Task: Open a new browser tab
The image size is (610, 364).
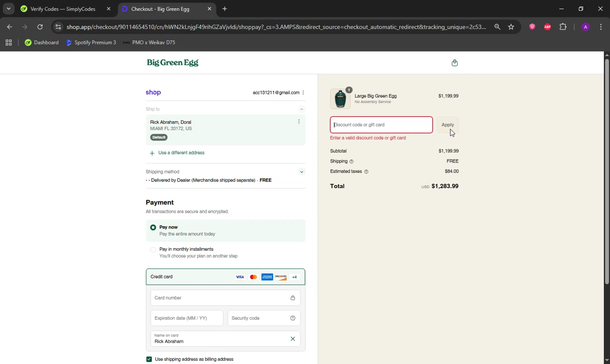Action: pos(225,9)
